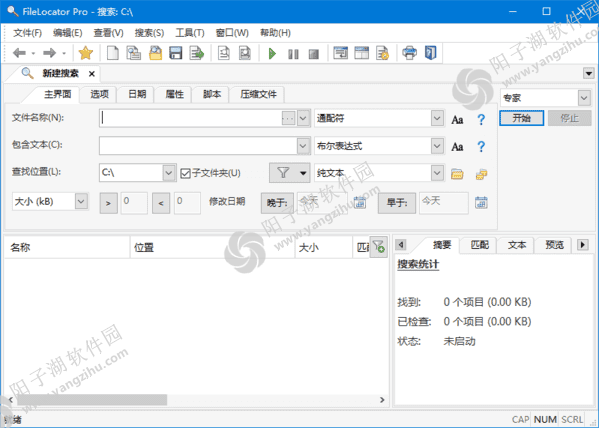
Task: Open the 帮助(H) menu
Action: 275,33
